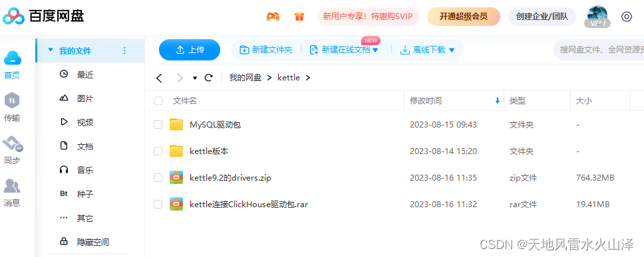
Task: Open the navigation history dropdown arrow
Action: pyautogui.click(x=195, y=78)
